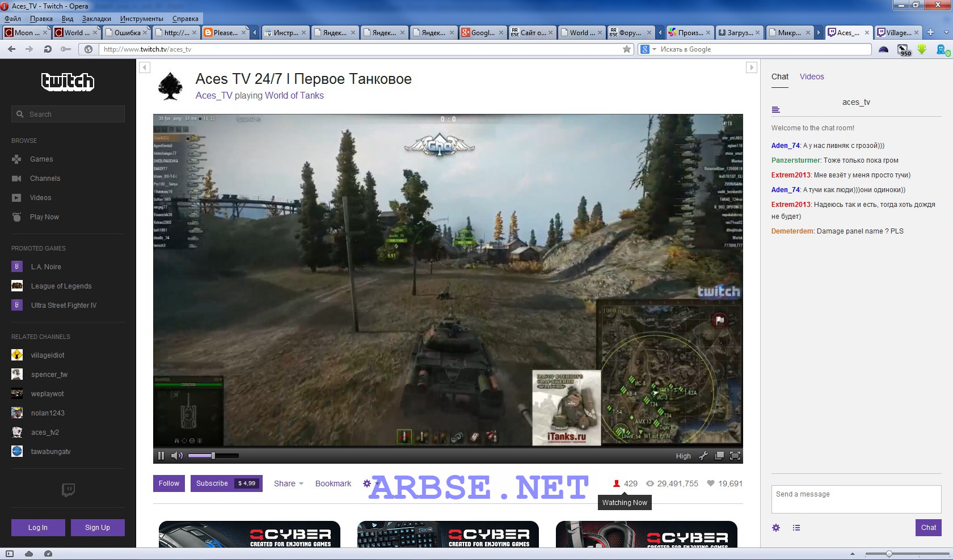Screen dimensions: 953x560
Task: Select the Chat tab
Action: point(780,77)
